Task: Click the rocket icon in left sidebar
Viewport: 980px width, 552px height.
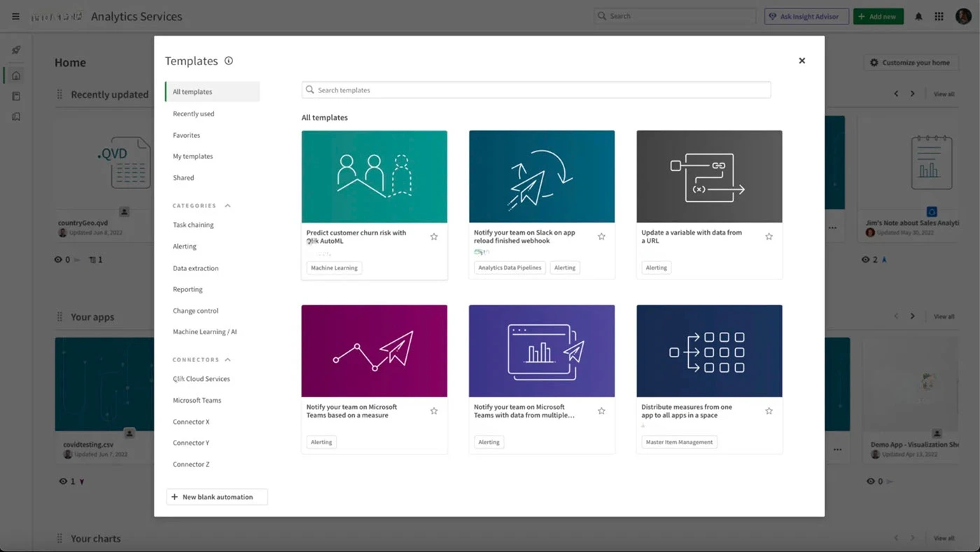Action: (16, 50)
